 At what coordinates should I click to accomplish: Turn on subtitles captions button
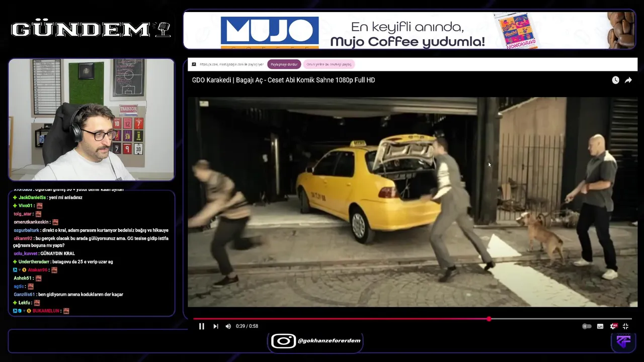tap(600, 326)
